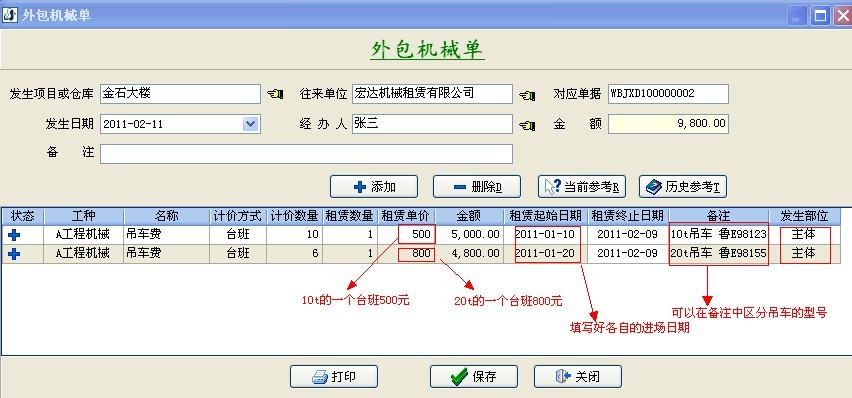Click the 计价数量 column header

point(295,216)
